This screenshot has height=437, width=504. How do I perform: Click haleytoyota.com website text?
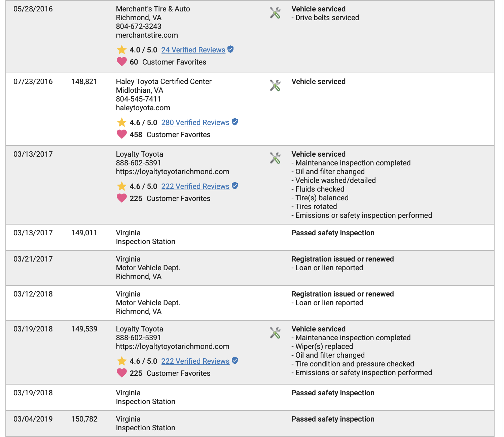(143, 108)
